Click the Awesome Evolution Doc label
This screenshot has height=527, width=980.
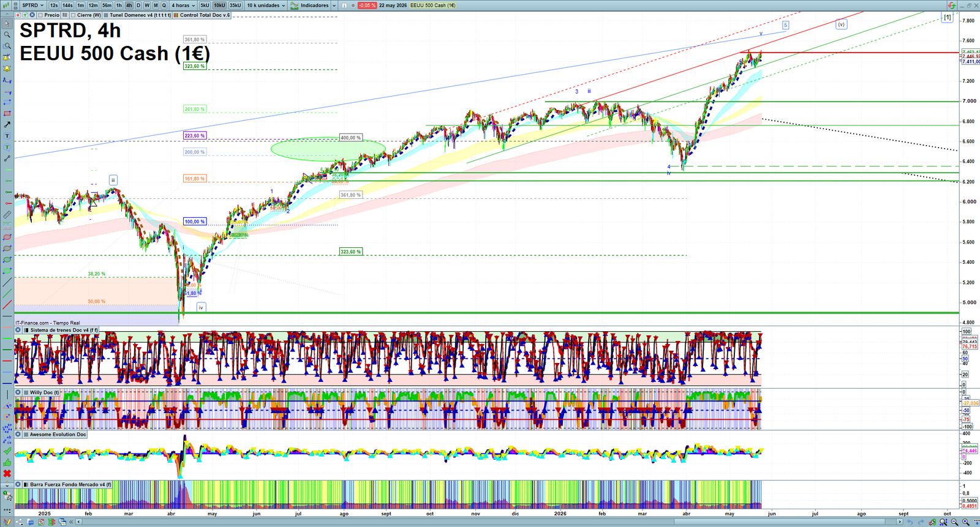pyautogui.click(x=58, y=435)
